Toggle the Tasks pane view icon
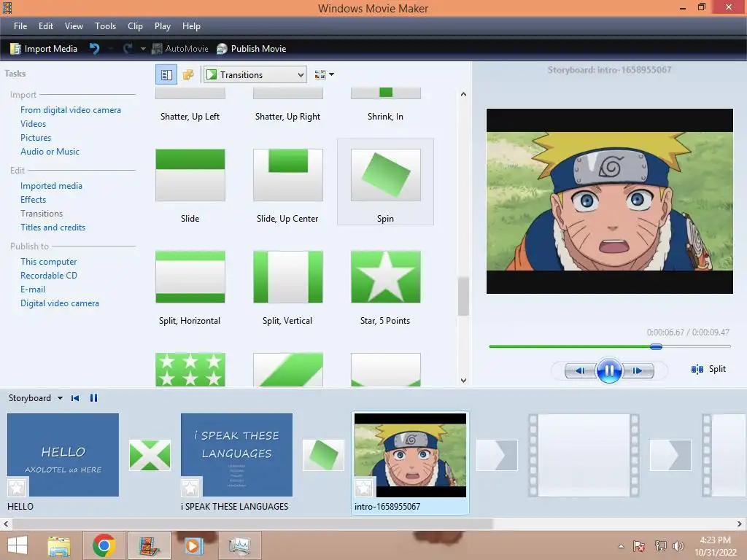The height and width of the screenshot is (560, 747). click(166, 75)
